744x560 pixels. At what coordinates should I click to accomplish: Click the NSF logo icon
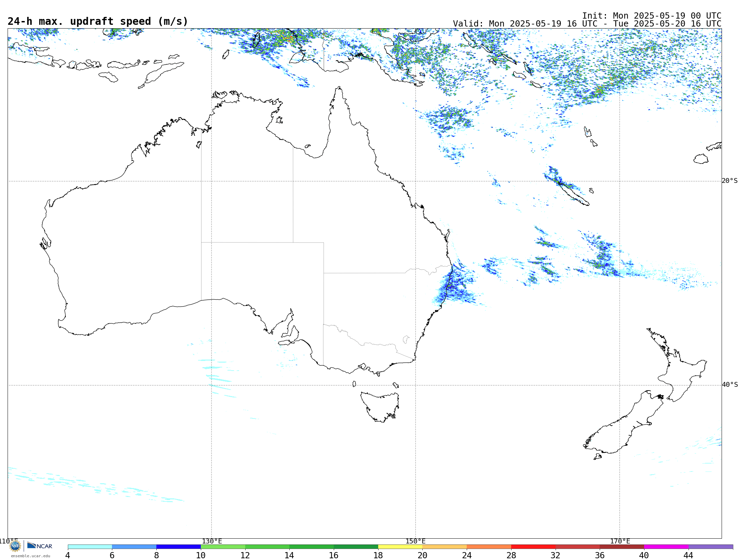click(x=15, y=546)
